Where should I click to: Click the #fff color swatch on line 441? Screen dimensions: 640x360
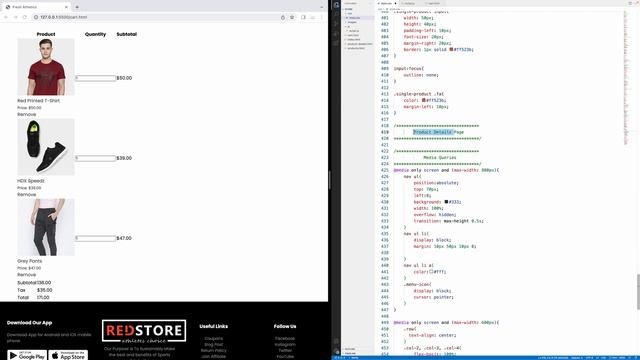[x=431, y=271]
